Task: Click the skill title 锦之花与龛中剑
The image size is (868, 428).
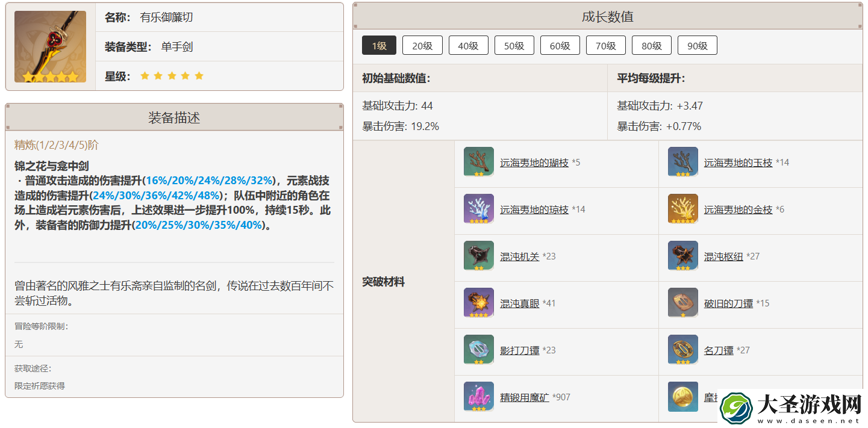Action: pos(52,166)
